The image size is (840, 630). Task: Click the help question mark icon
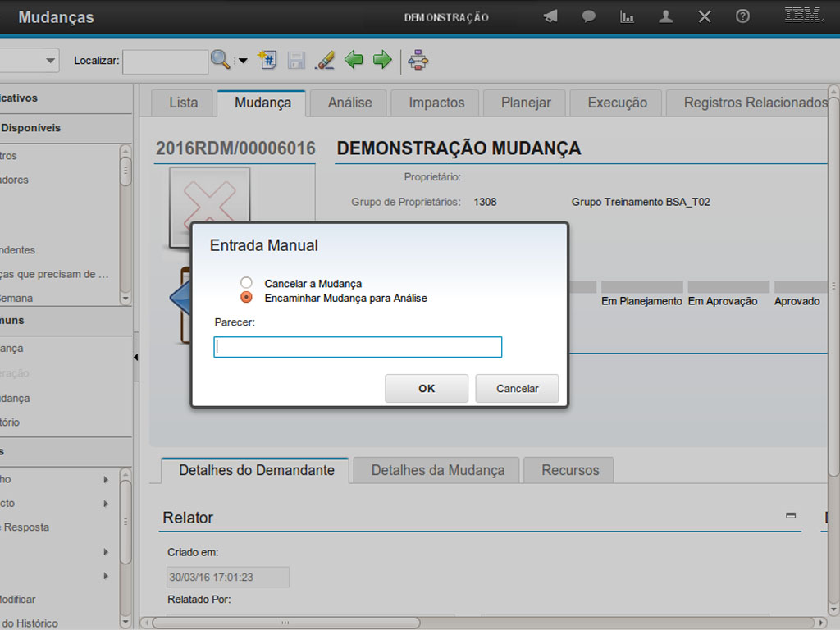pos(742,16)
